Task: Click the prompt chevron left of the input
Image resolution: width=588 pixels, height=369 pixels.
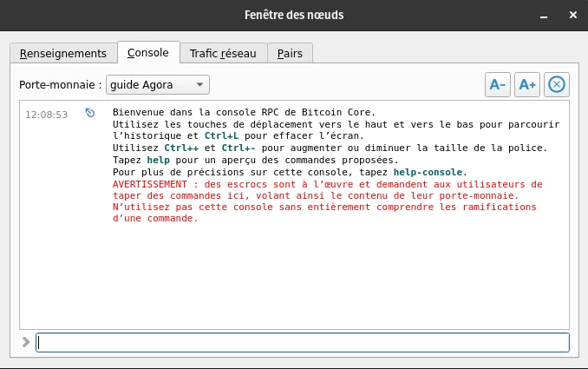Action: 26,342
